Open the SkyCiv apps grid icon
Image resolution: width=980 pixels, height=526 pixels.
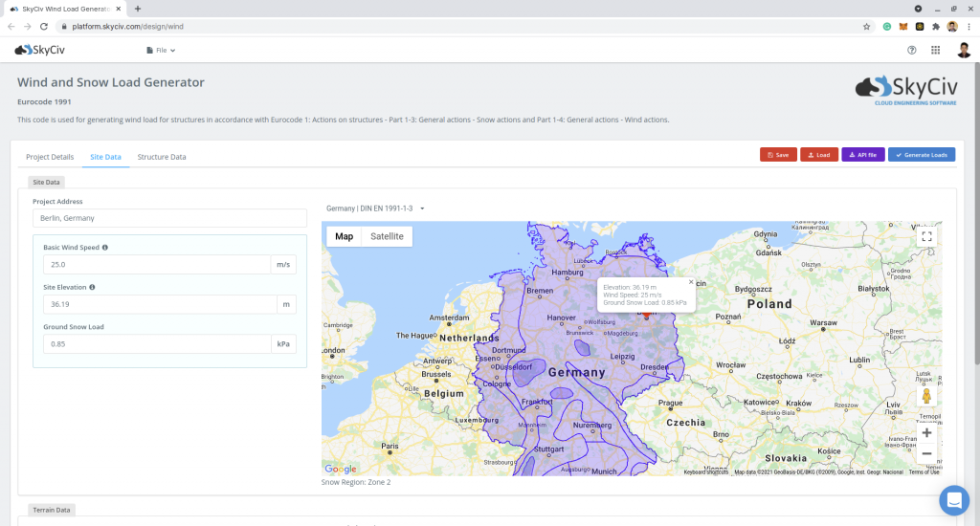(x=935, y=50)
